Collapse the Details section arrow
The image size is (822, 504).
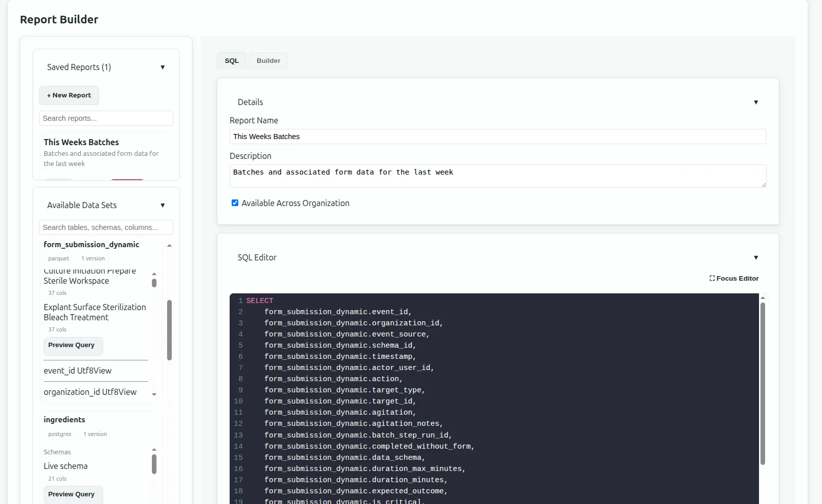point(756,103)
